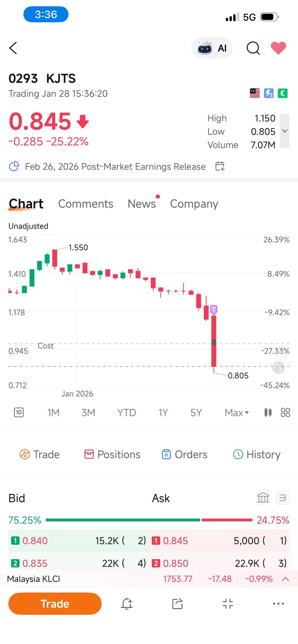Open candlestick chart type settings

268,412
